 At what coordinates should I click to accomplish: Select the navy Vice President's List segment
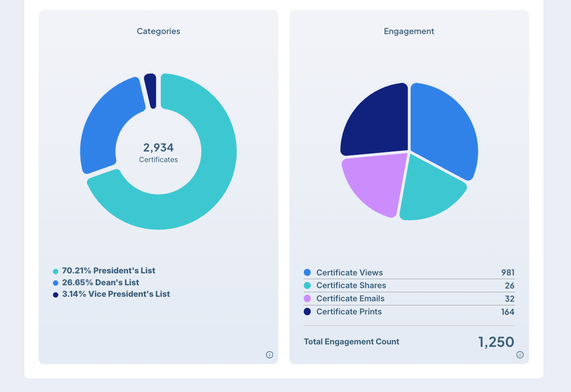pyautogui.click(x=151, y=90)
